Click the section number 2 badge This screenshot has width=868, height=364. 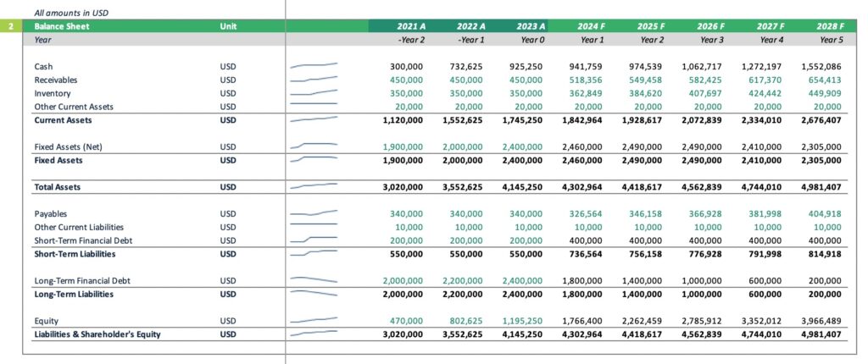tap(11, 26)
